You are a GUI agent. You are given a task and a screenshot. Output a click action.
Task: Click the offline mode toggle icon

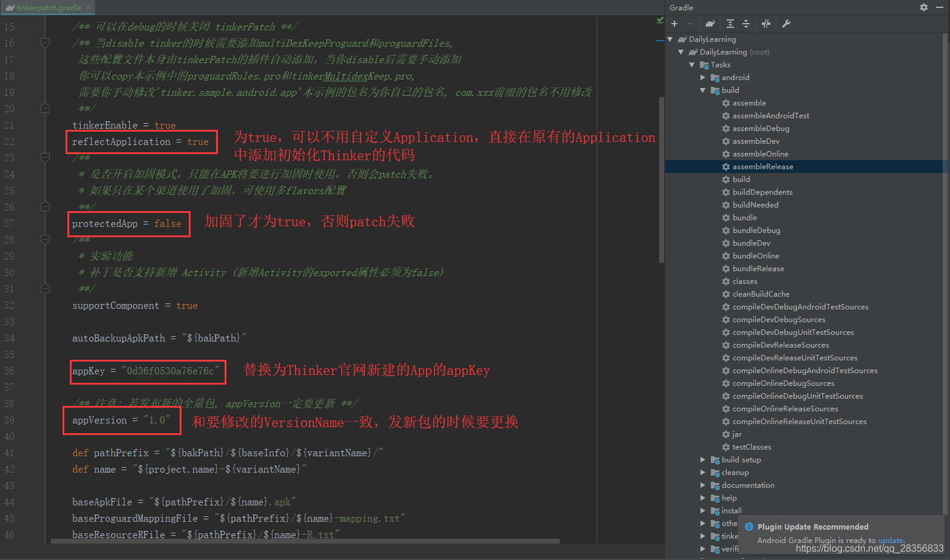(x=766, y=24)
